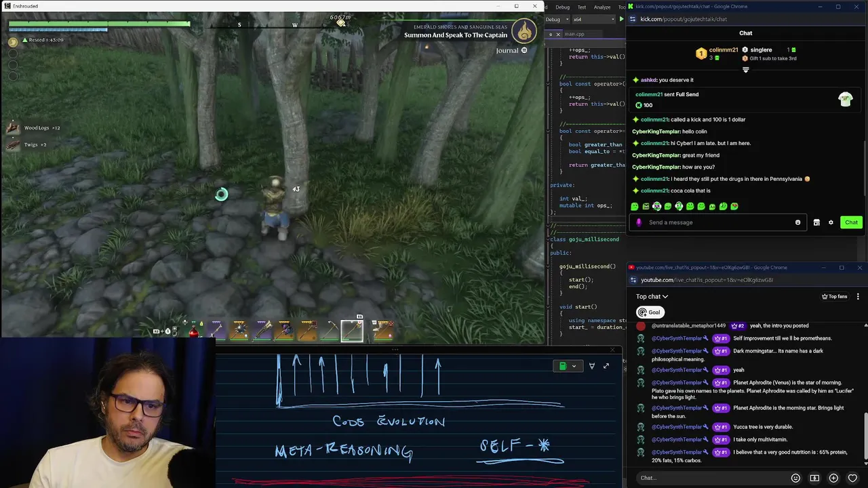This screenshot has width=868, height=488.
Task: Collapse the Kick gift leaderboard
Action: click(x=745, y=70)
